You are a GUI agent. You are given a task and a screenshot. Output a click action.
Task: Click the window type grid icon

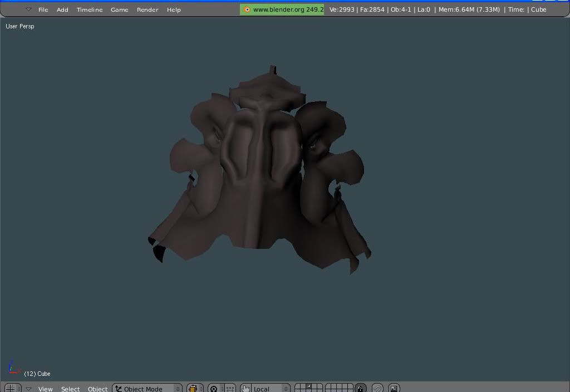tap(10, 388)
